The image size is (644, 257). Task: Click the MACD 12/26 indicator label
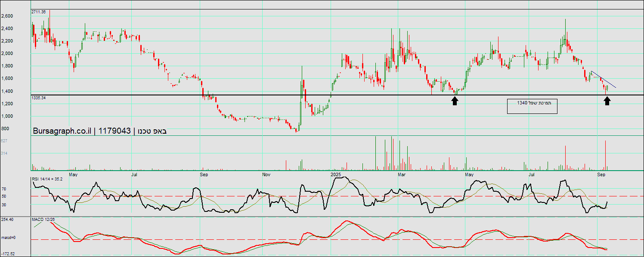click(x=43, y=220)
